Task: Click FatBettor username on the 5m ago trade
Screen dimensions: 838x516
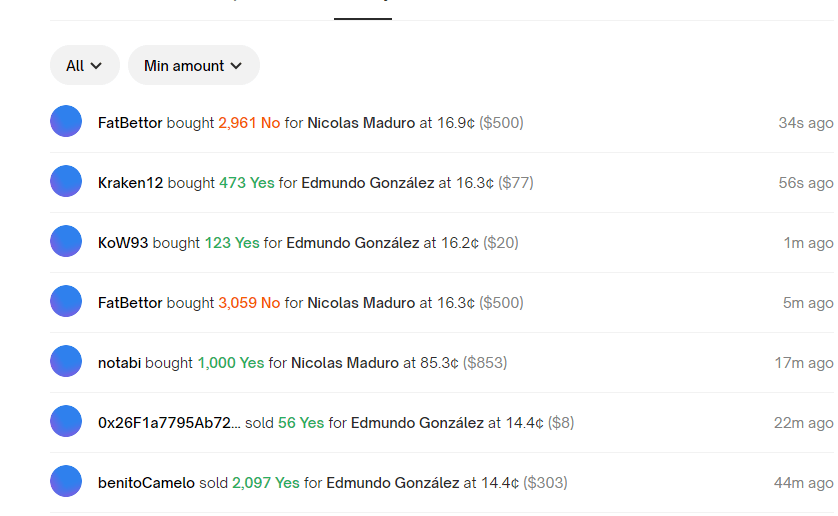Action: (130, 303)
